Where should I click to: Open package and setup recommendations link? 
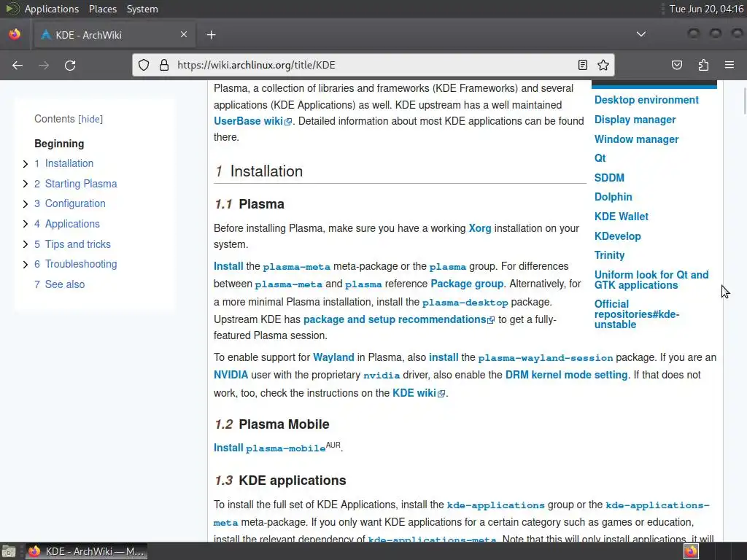click(x=395, y=319)
